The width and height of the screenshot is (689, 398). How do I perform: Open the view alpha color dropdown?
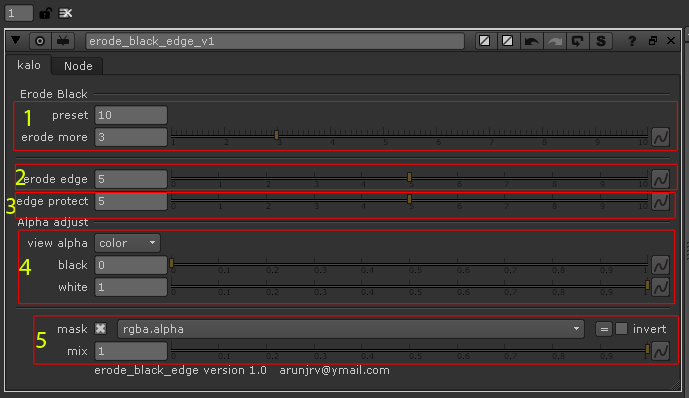[127, 243]
